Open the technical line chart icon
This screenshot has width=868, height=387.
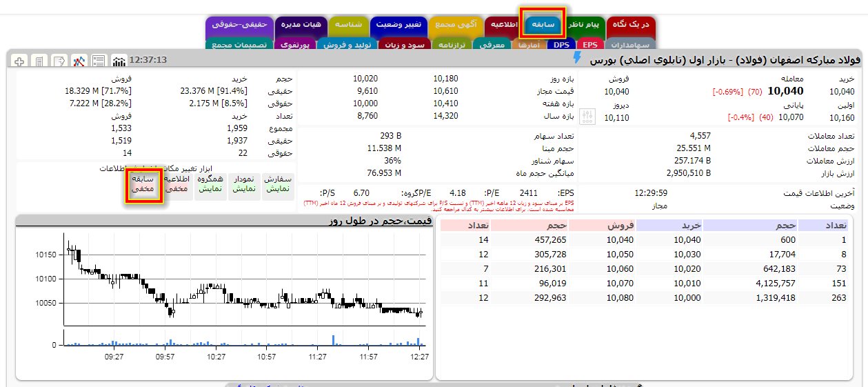[79, 60]
